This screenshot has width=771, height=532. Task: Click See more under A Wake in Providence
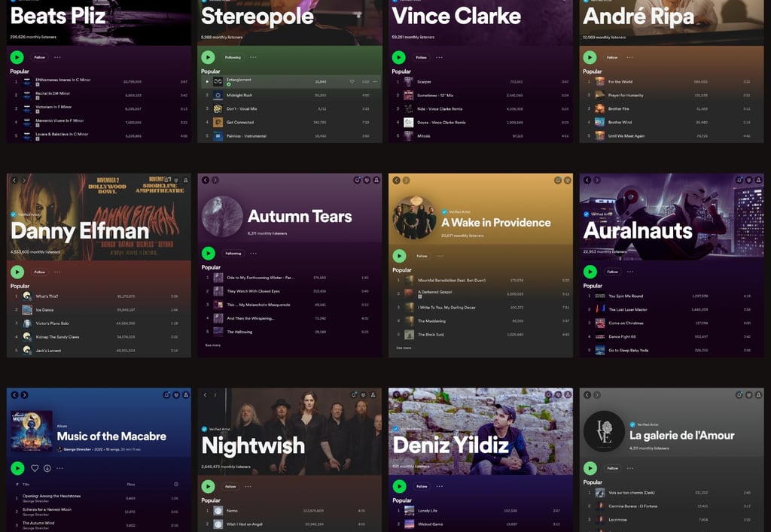pyautogui.click(x=404, y=348)
